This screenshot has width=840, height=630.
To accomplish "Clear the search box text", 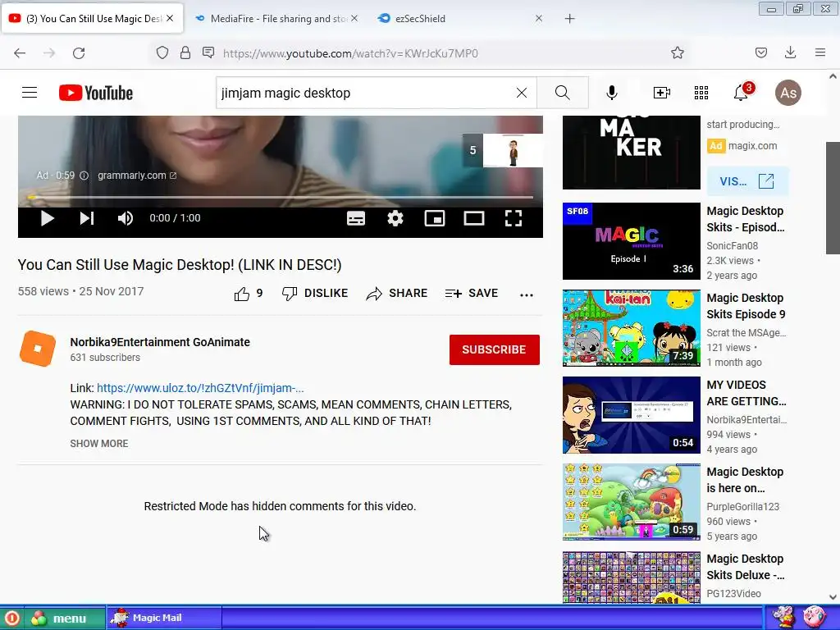I will tap(521, 93).
